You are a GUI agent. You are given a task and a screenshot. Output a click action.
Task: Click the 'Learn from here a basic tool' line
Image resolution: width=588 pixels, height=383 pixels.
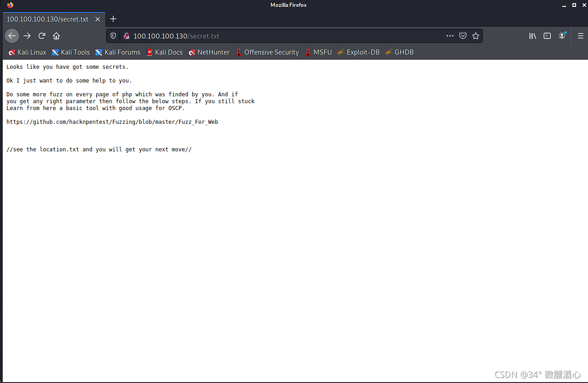96,108
